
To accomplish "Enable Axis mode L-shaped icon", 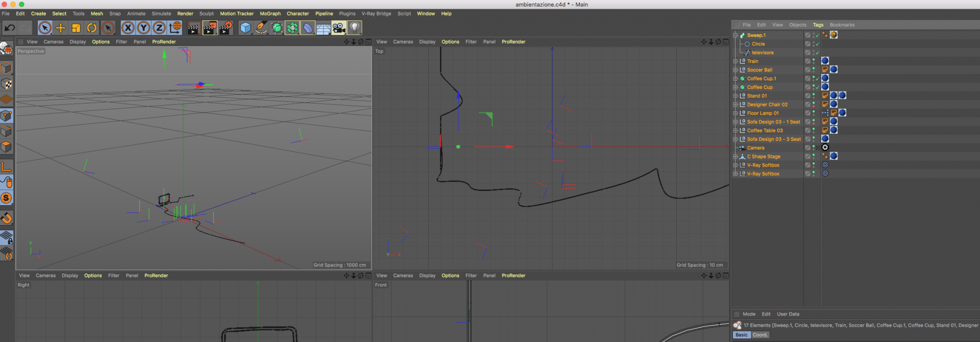I will pos(7,167).
